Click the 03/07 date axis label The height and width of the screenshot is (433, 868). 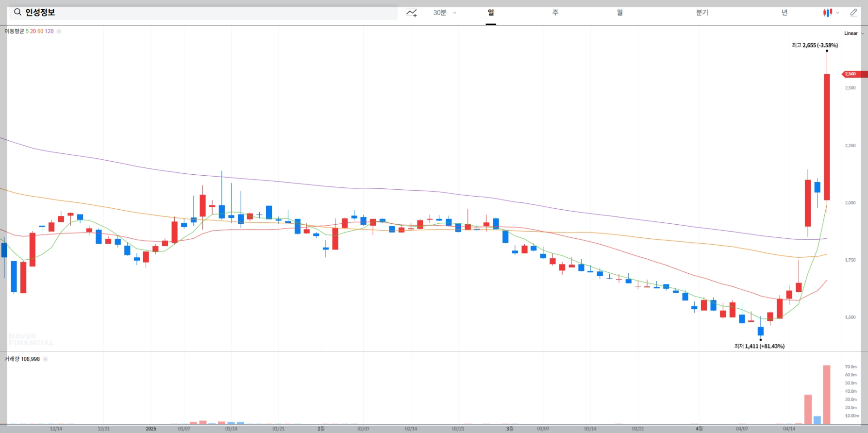pyautogui.click(x=543, y=429)
